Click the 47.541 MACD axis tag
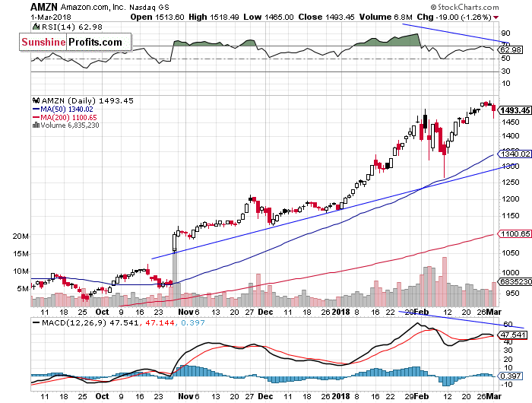 pyautogui.click(x=513, y=335)
